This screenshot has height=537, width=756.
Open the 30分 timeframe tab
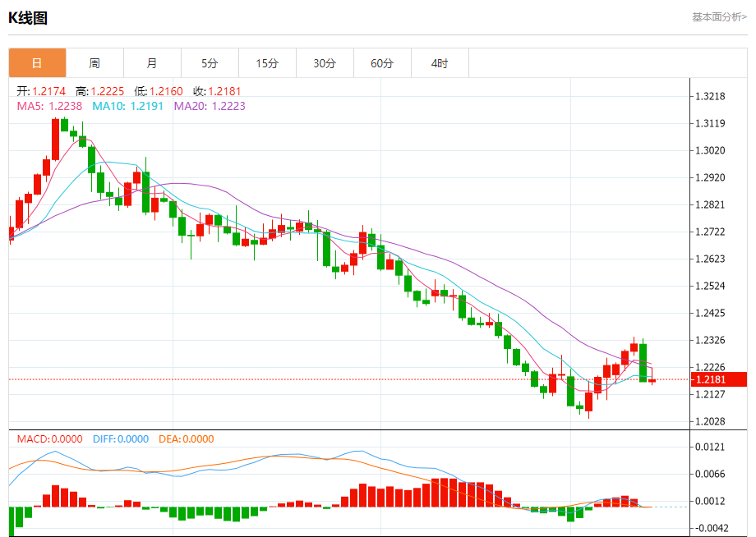325,63
